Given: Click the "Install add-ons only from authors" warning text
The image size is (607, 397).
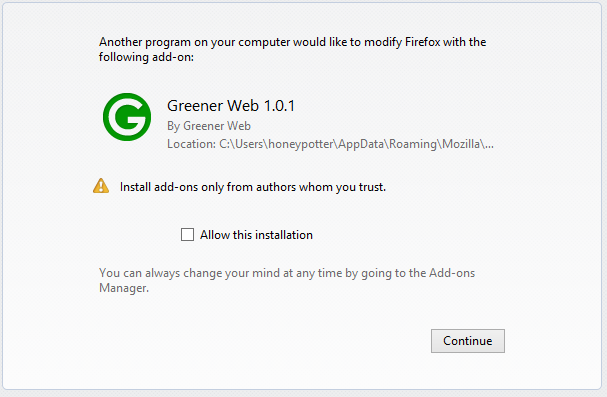Looking at the screenshot, I should [x=253, y=187].
